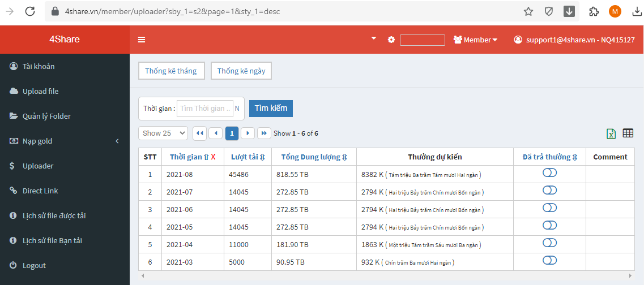Toggle paid reward switch for 2021-08
This screenshot has height=285, width=644.
pyautogui.click(x=549, y=173)
